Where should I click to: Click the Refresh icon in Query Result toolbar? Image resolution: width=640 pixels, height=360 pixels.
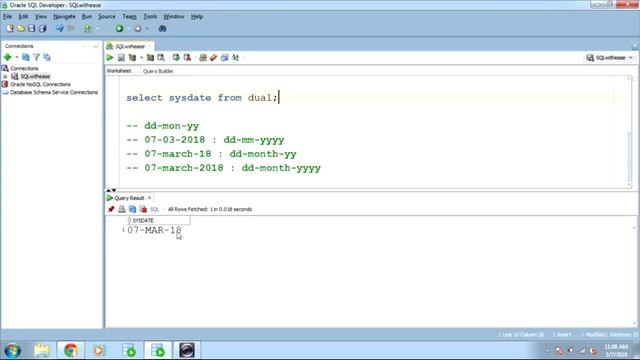click(132, 209)
